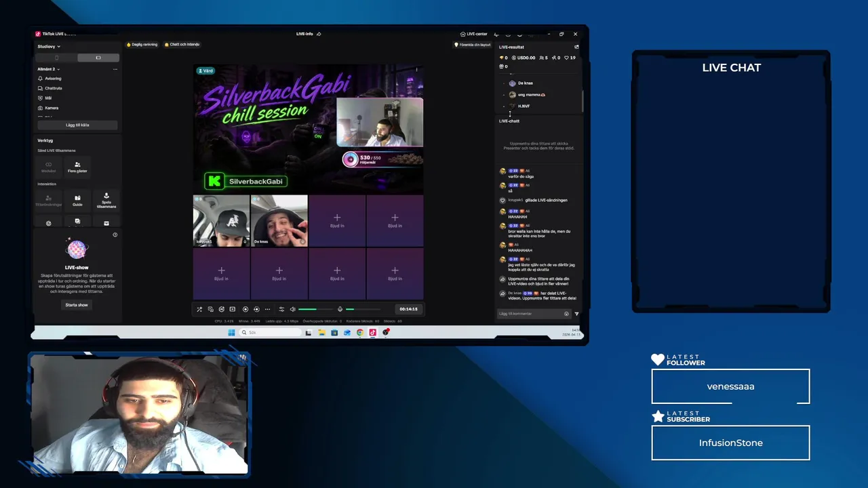Open the Chatt och intervju tab
The height and width of the screenshot is (488, 868).
(x=182, y=45)
